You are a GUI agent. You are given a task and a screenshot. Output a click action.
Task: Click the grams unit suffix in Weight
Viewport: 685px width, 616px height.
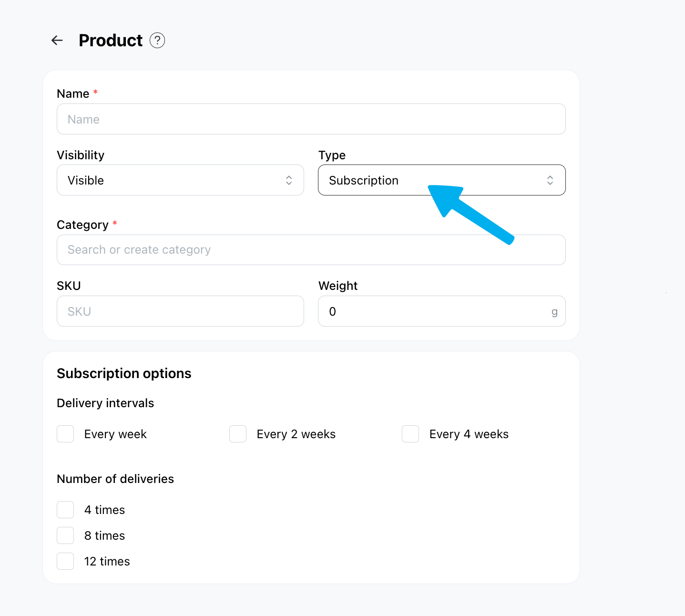[x=554, y=312]
